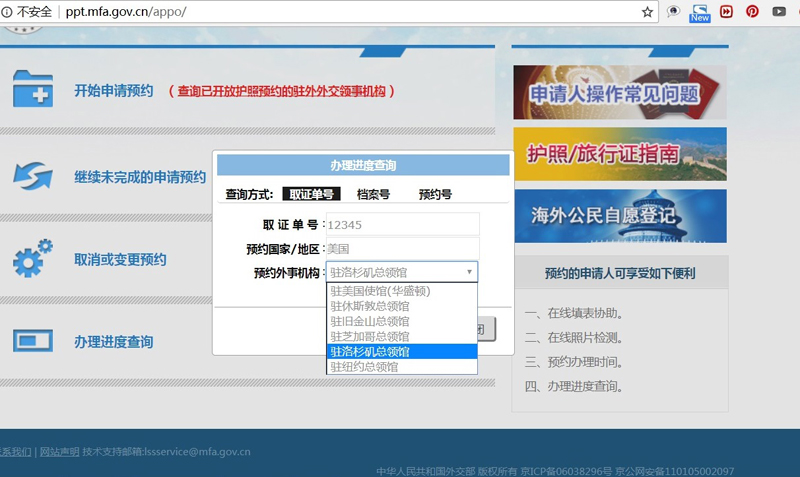
Task: Switch query method to 档案号
Action: tap(373, 195)
